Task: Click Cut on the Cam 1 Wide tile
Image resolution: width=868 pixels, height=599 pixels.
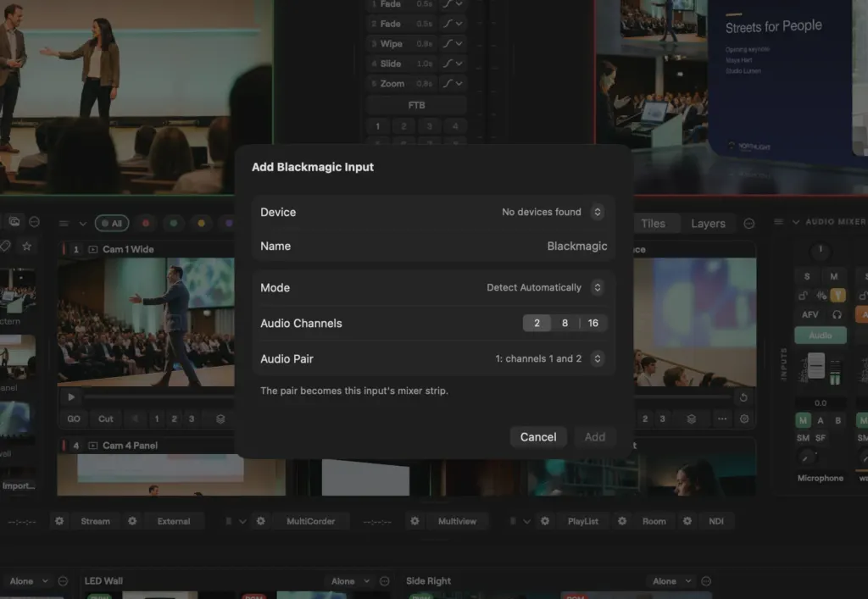Action: [x=106, y=419]
